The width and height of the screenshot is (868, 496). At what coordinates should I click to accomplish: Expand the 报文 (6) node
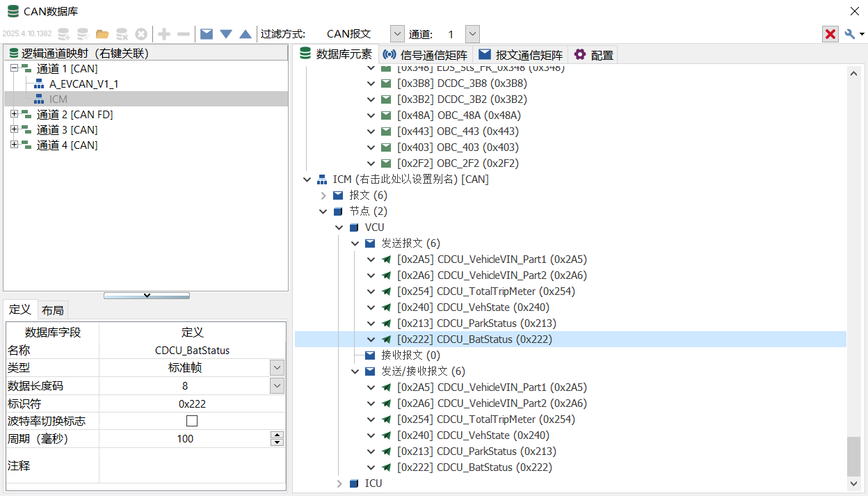[x=323, y=195]
